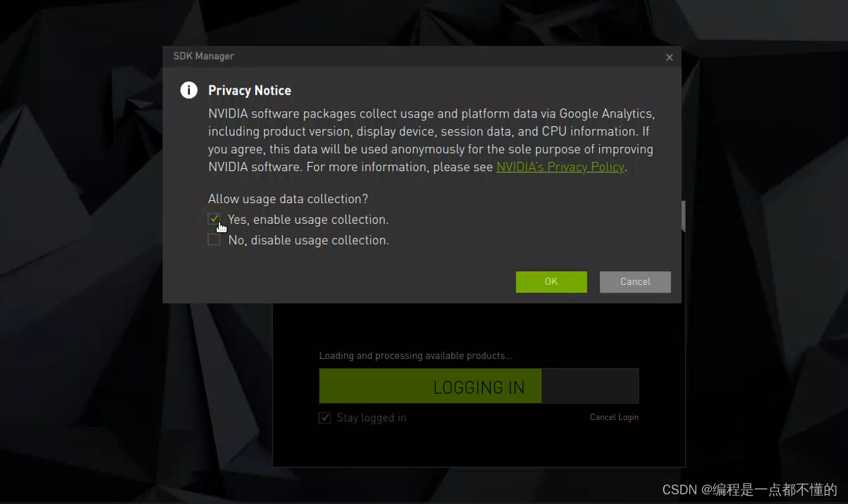Click the LOGGING IN progress bar
This screenshot has width=848, height=504.
click(x=479, y=386)
